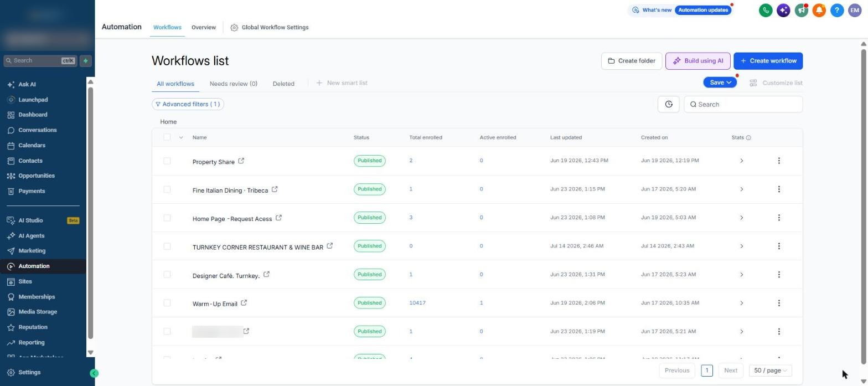Collapse sidebar with green arrow button
Screen dimensions: 868x386
coord(94,373)
